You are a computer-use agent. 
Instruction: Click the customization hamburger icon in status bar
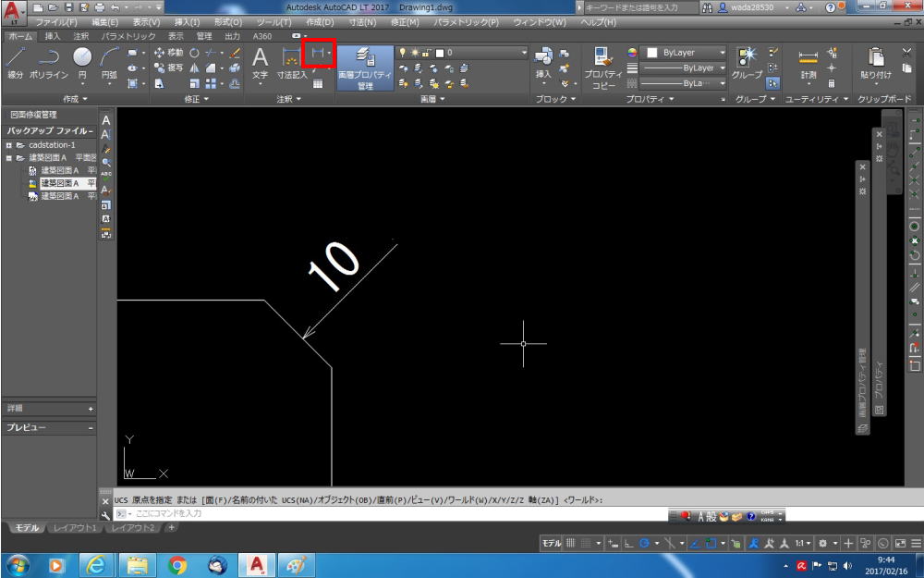tap(915, 543)
